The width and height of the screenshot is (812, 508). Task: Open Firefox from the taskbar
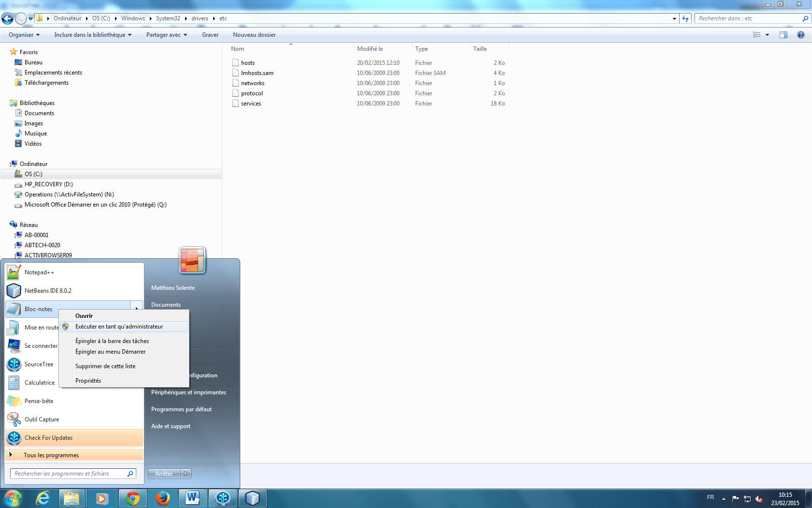click(x=163, y=498)
